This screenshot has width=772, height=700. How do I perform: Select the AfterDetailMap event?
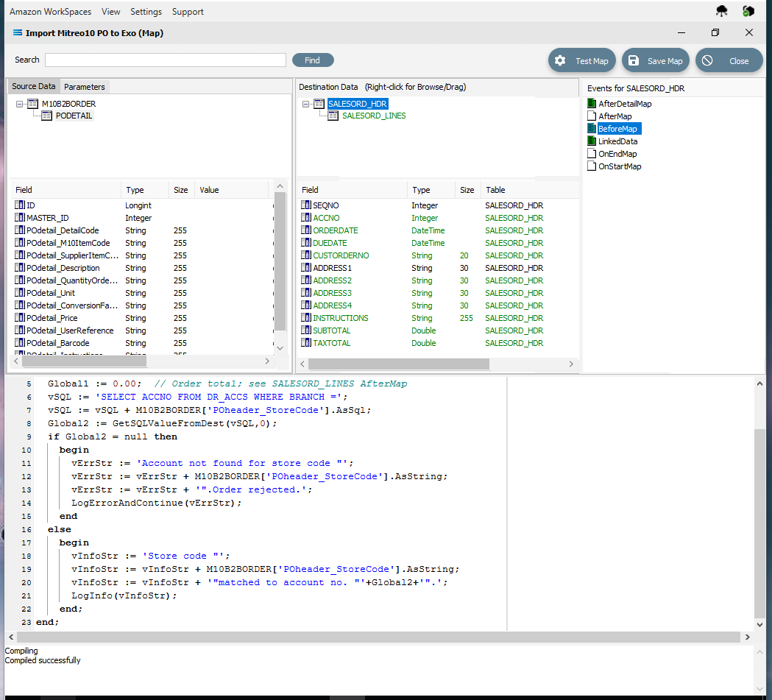coord(625,103)
